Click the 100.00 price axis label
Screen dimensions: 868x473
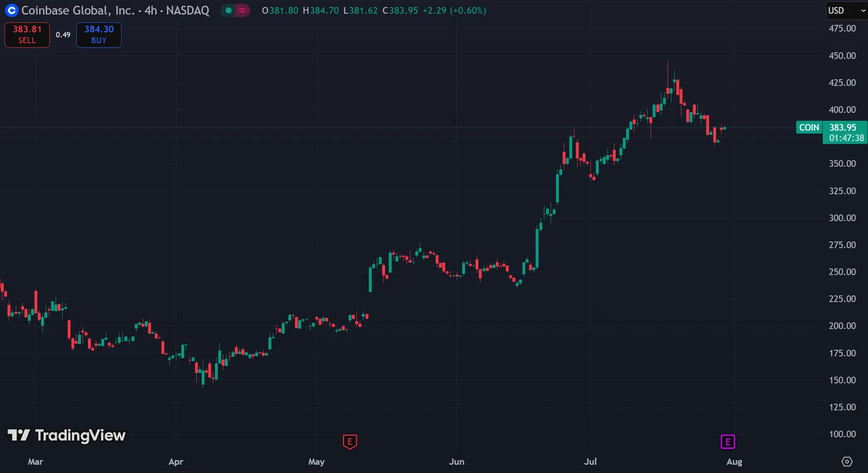(x=842, y=434)
